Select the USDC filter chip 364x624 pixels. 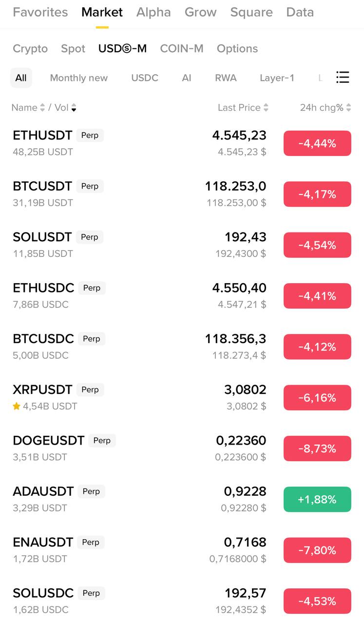145,78
